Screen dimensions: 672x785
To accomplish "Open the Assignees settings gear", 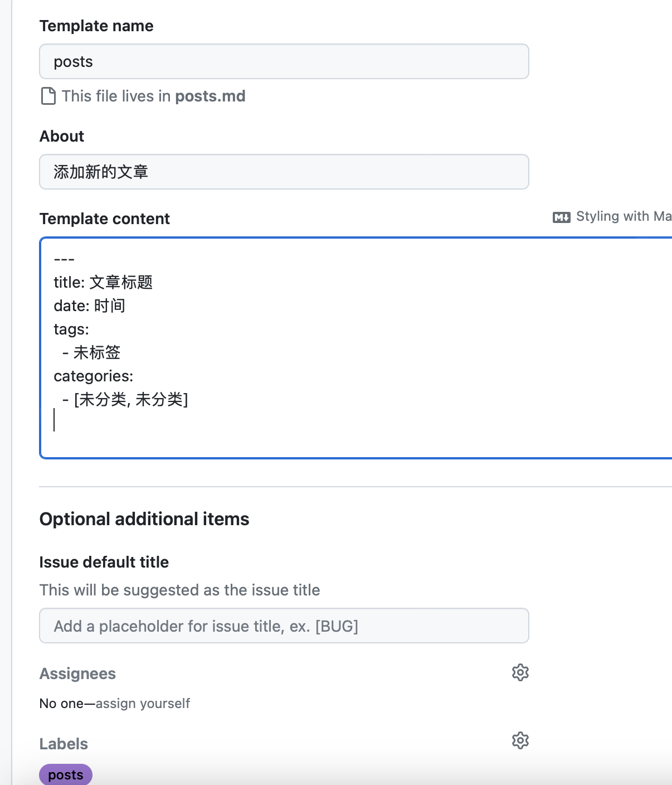I will pos(520,672).
